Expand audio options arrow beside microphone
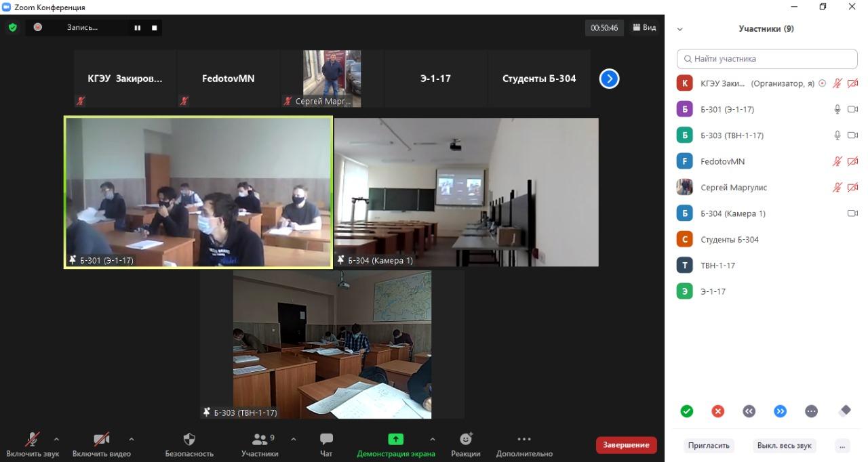 pos(56,439)
